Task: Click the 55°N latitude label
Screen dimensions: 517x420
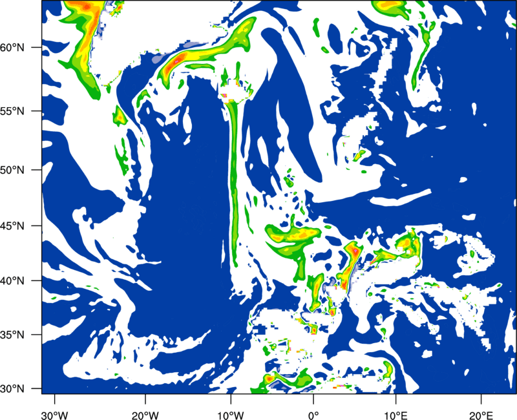Action: pyautogui.click(x=12, y=111)
